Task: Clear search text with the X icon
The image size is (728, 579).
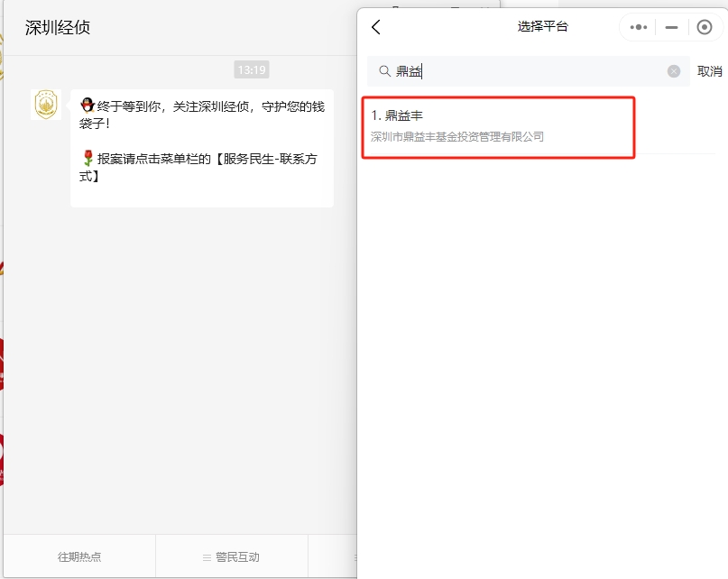Action: tap(674, 71)
